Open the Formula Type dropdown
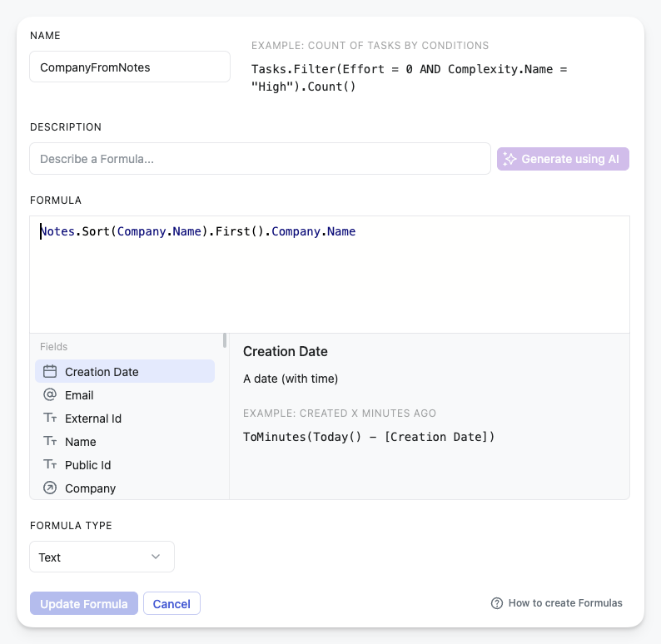 102,557
